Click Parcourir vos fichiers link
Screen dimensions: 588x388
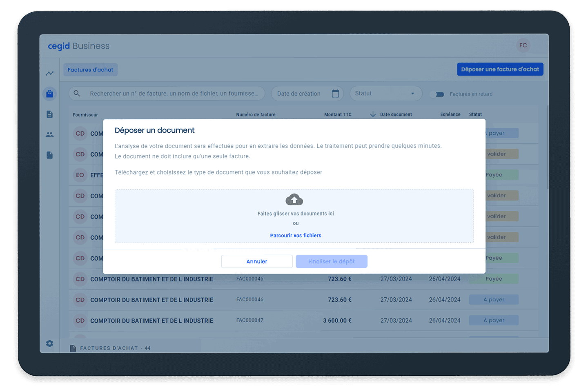coord(296,236)
